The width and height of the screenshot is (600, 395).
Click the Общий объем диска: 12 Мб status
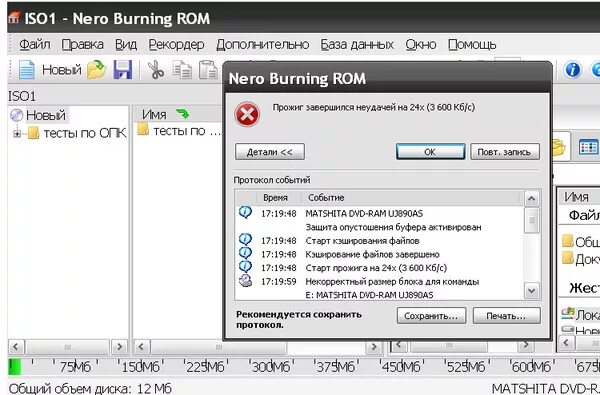[90, 388]
